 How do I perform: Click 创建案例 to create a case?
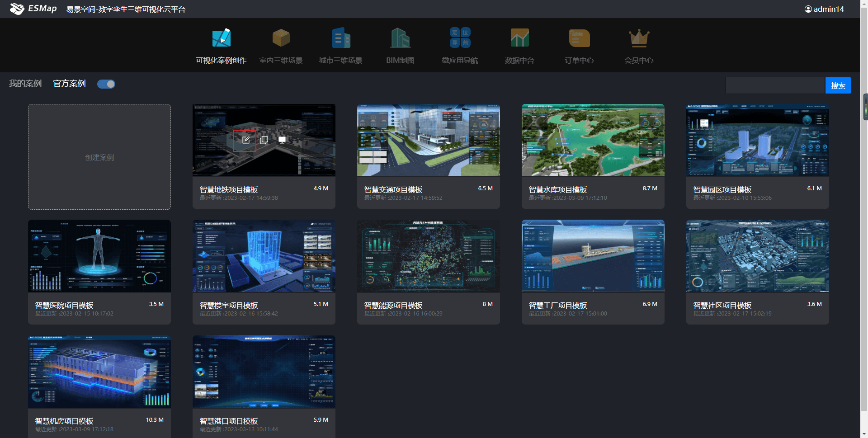(99, 157)
